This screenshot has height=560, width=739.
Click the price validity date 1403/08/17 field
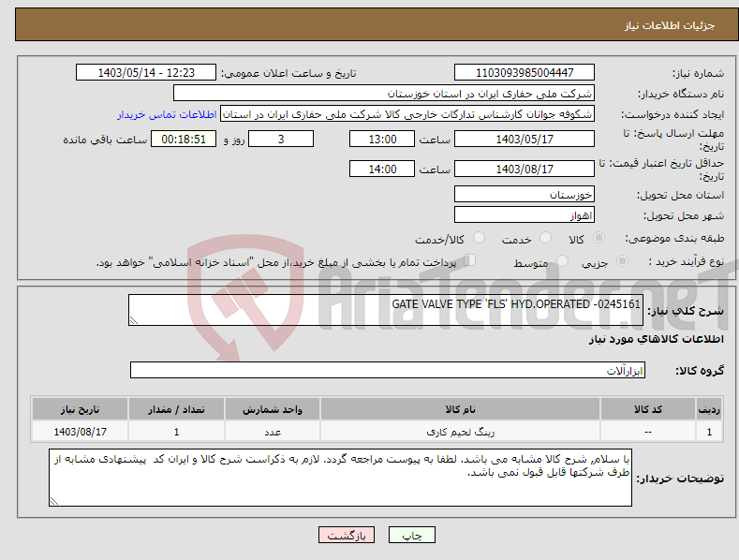coord(525,169)
